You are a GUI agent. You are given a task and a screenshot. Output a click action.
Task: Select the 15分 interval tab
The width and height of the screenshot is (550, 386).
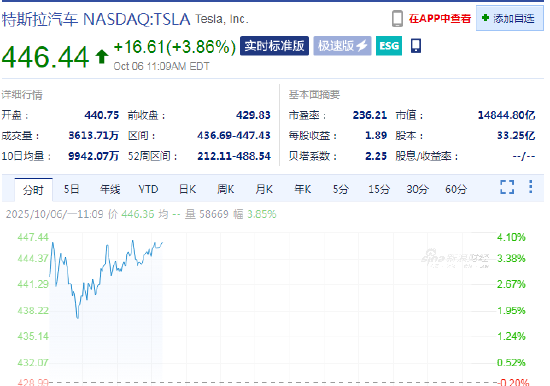click(x=379, y=189)
